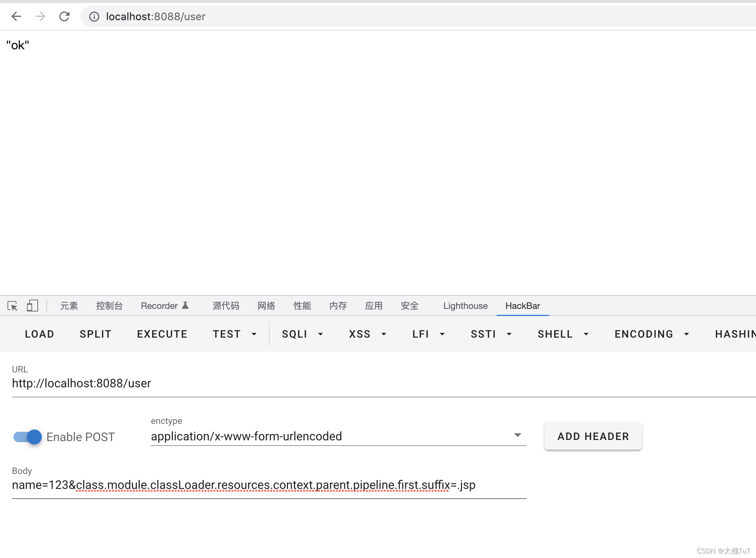
Task: Focus the HackBar URL field
Action: coord(384,384)
